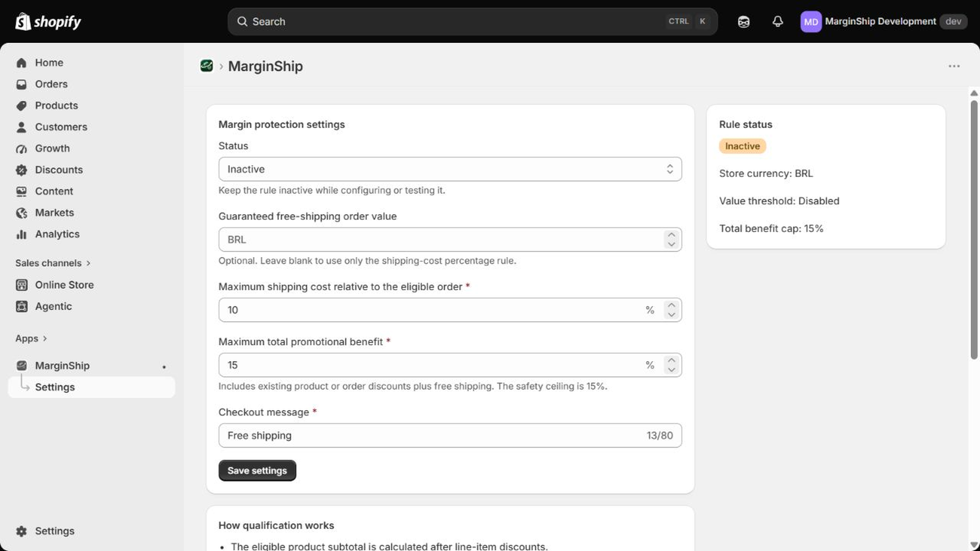Click the Agentic channel icon
This screenshot has width=980, height=551.
pos(21,306)
